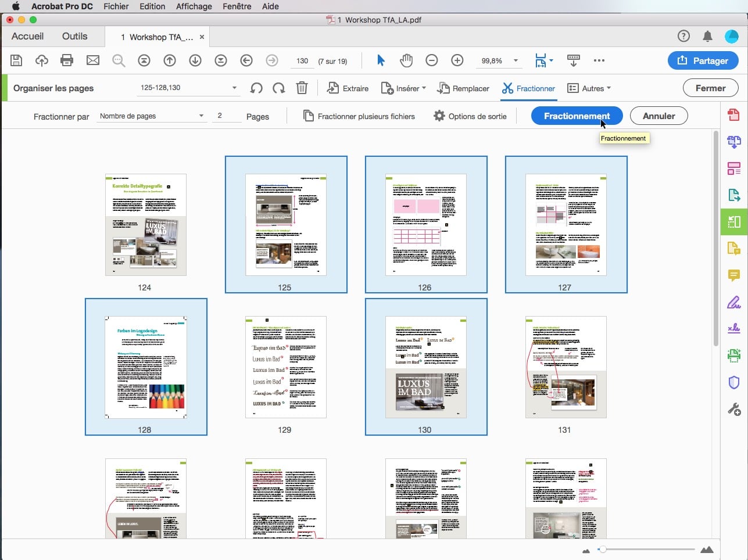Open the Fichier menu

point(116,6)
